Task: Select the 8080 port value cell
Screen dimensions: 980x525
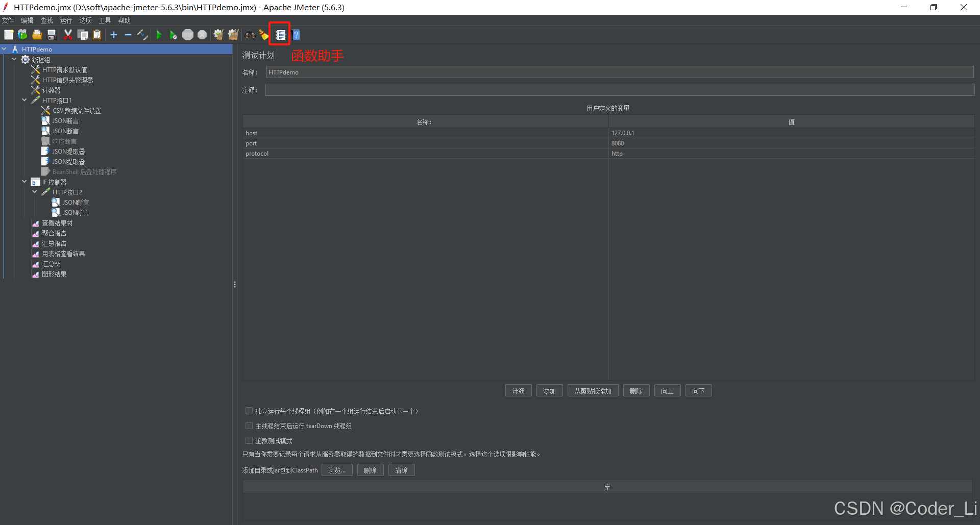Action: pos(792,143)
